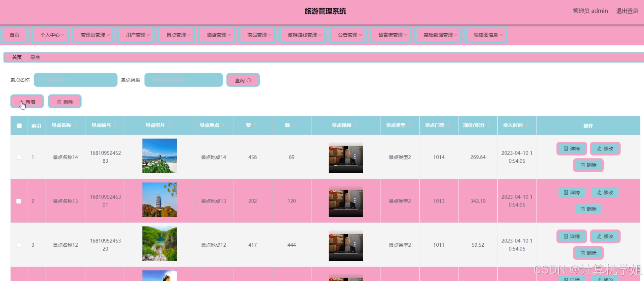Expand 公告管理 menu

point(348,35)
